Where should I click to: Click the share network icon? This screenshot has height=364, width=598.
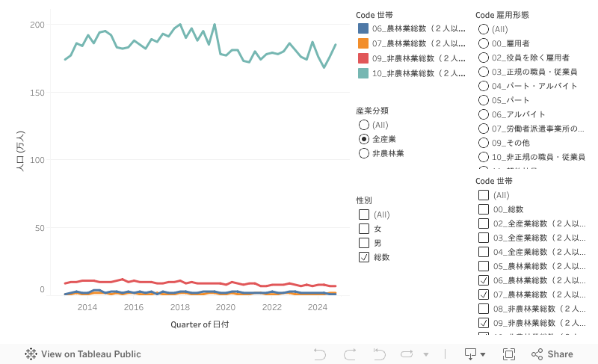(x=536, y=354)
